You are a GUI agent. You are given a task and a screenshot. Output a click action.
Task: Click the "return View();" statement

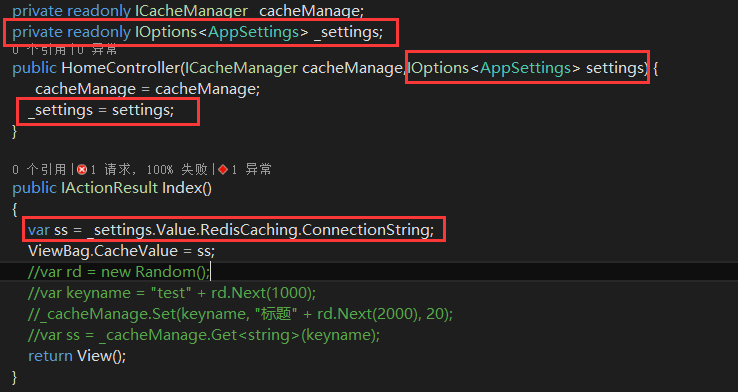77,356
